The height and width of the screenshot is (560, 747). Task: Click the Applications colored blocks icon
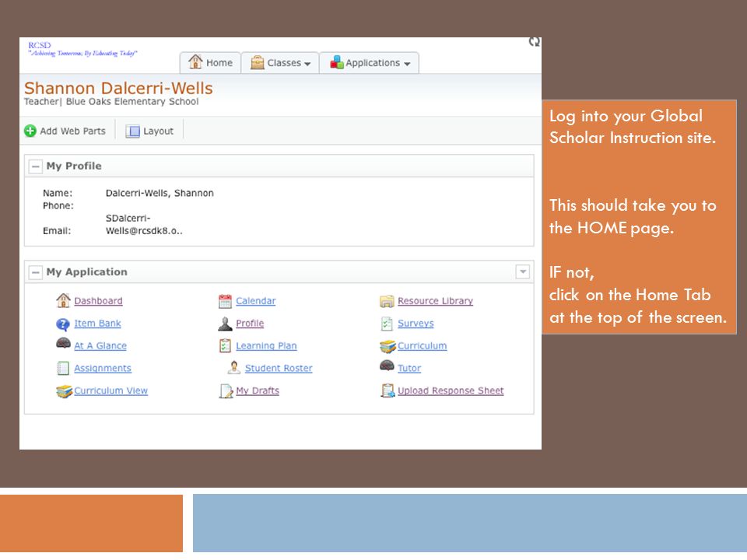point(337,62)
